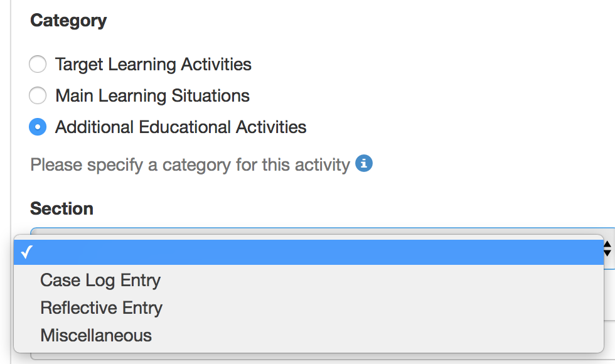Click the 'Please specify a category' help text
The image size is (615, 364).
pos(190,165)
